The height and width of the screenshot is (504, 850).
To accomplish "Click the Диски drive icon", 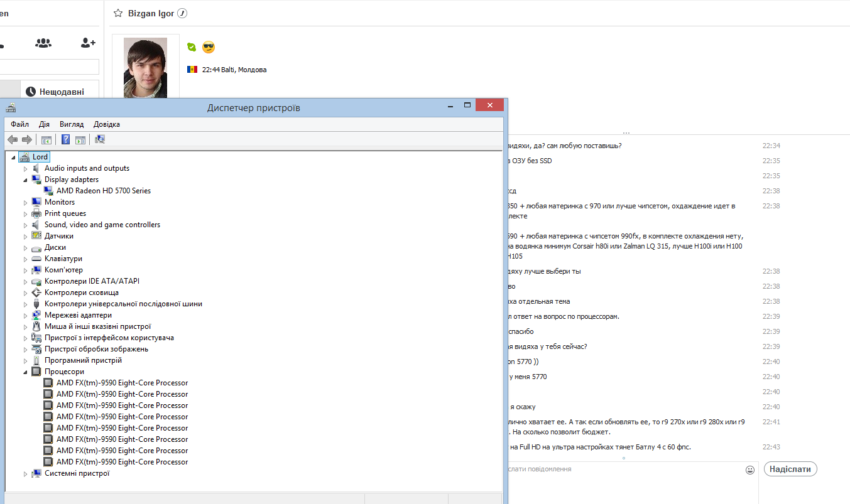I will pos(36,247).
